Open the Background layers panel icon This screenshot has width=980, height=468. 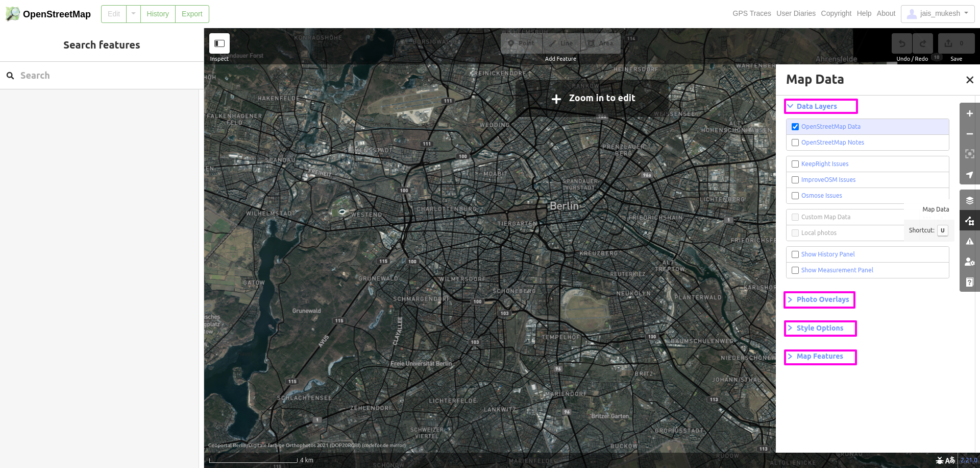tap(970, 200)
